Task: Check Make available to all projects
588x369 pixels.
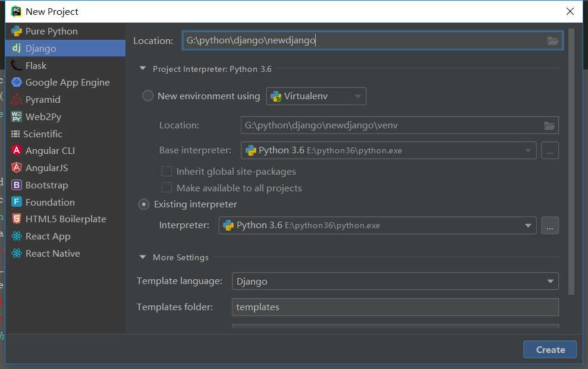Action: point(166,188)
